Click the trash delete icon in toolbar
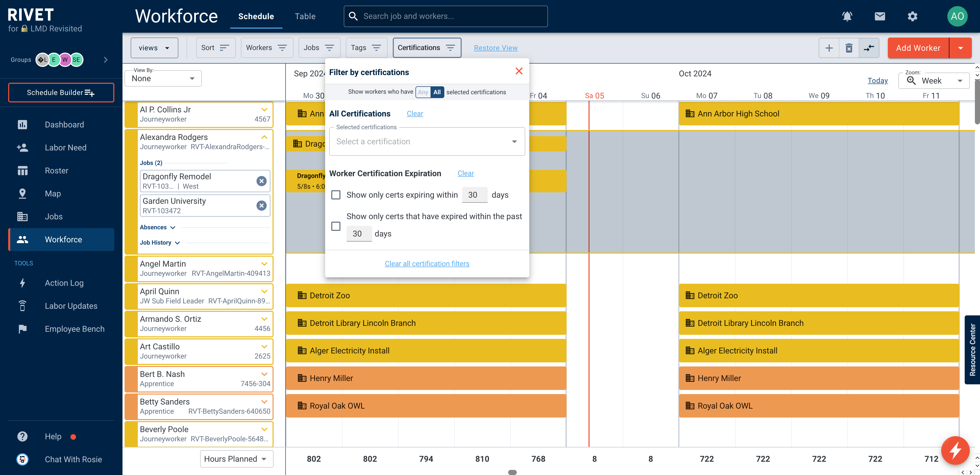The image size is (980, 475). (849, 48)
